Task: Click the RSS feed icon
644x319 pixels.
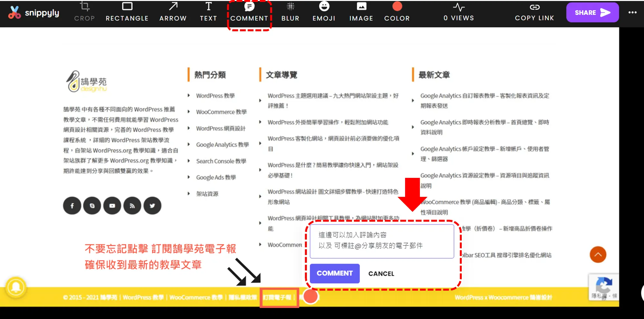Action: click(x=132, y=206)
